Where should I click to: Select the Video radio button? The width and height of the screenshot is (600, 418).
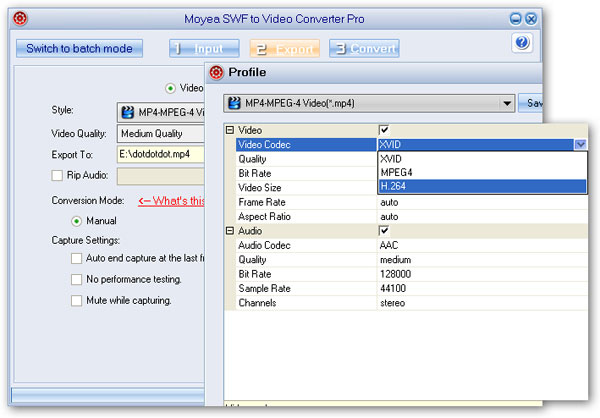(x=170, y=88)
